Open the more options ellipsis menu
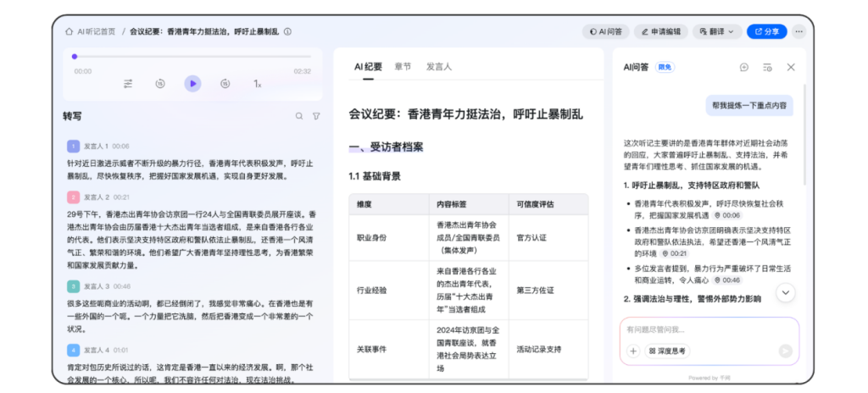The height and width of the screenshot is (393, 868). point(799,31)
